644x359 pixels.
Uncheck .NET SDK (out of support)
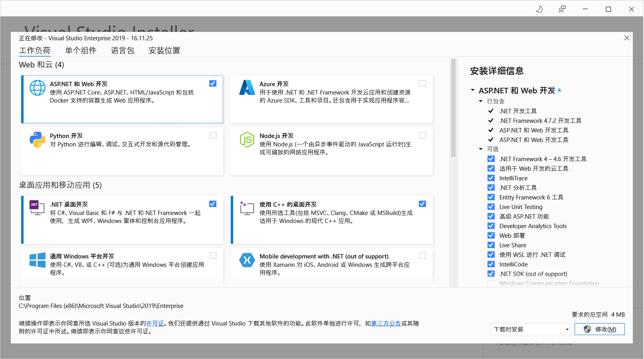tap(491, 274)
